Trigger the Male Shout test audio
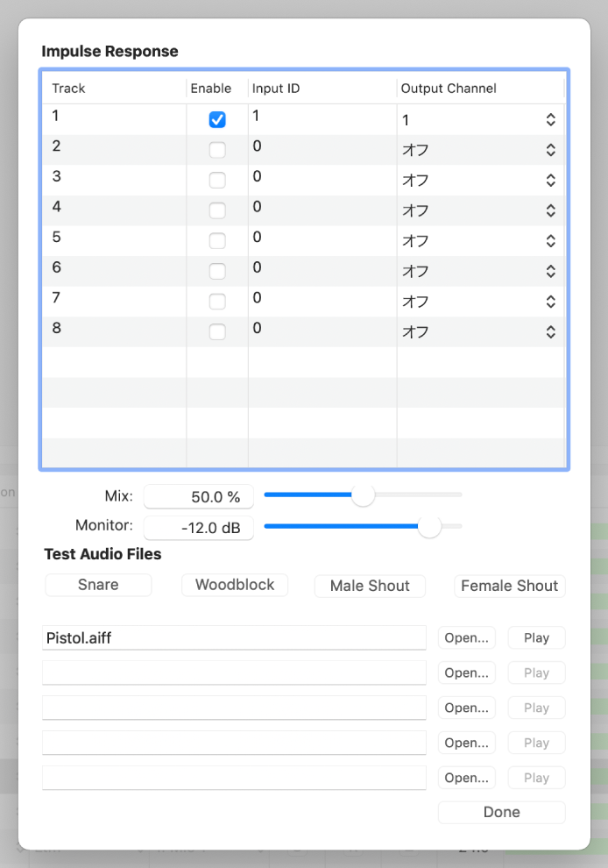 (x=370, y=586)
